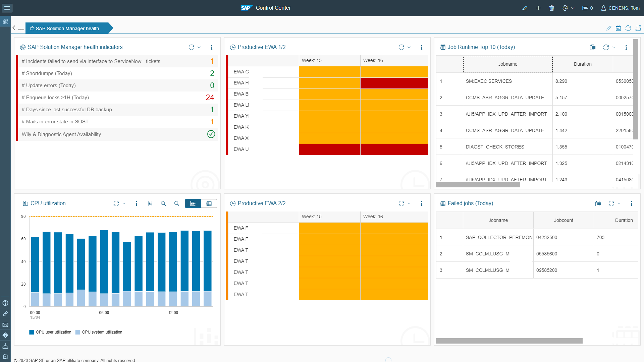The width and height of the screenshot is (644, 362).
Task: Refresh the Productive EWA 1/2 tile
Action: (x=401, y=47)
